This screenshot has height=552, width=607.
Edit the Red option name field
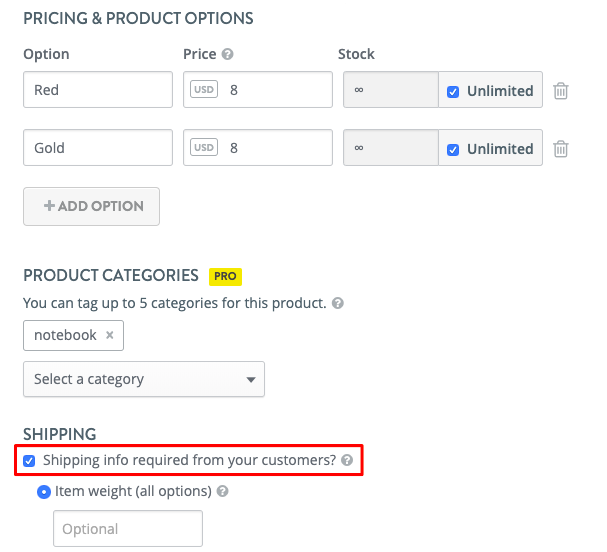click(x=98, y=89)
